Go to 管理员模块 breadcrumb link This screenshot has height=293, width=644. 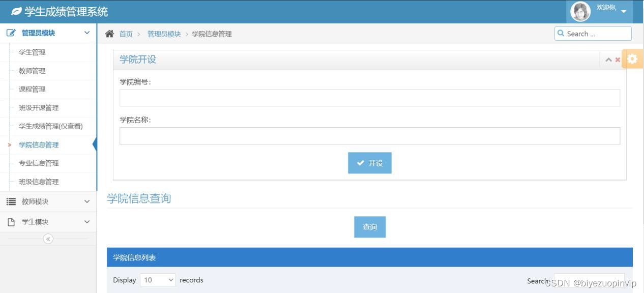(x=164, y=34)
